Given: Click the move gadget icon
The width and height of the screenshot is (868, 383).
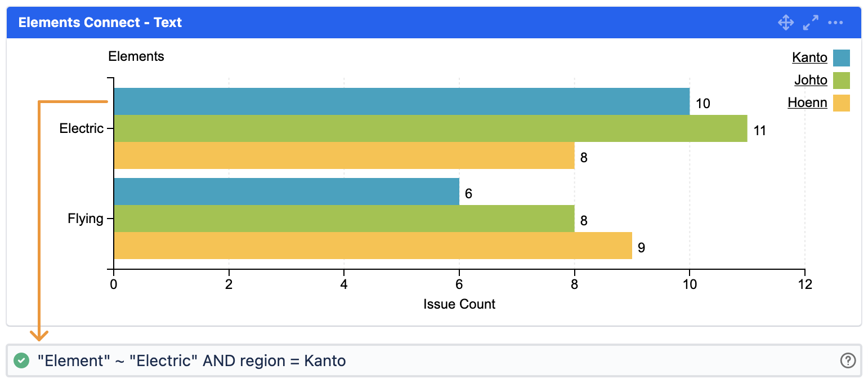Looking at the screenshot, I should [x=786, y=23].
